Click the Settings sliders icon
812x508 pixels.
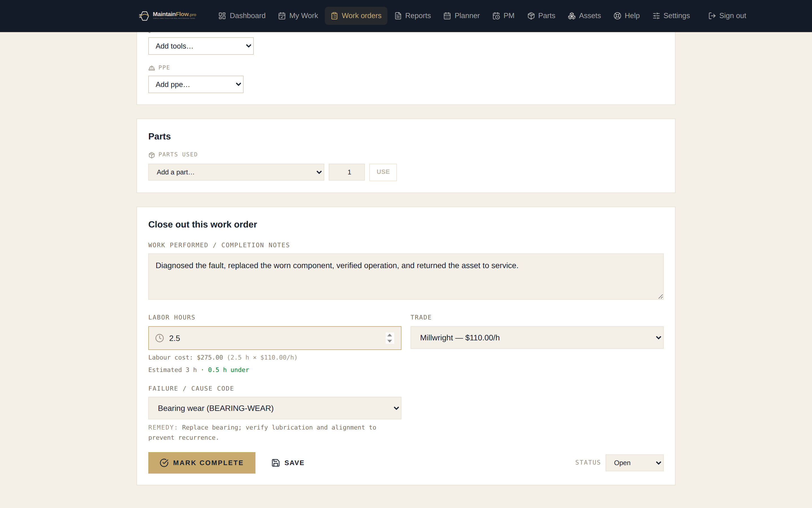(656, 16)
